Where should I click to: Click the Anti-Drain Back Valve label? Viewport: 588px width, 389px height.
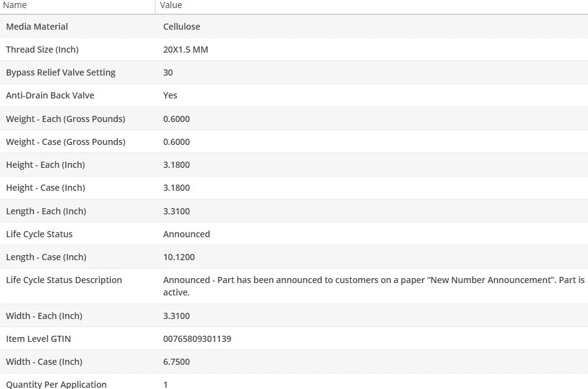tap(50, 95)
